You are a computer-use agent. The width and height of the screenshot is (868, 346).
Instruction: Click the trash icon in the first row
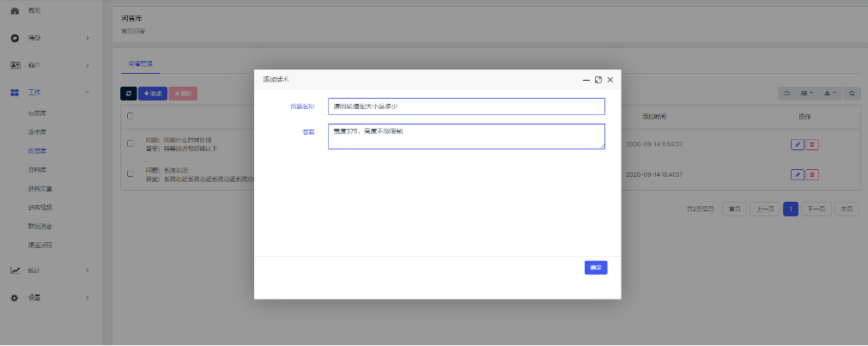pyautogui.click(x=811, y=144)
